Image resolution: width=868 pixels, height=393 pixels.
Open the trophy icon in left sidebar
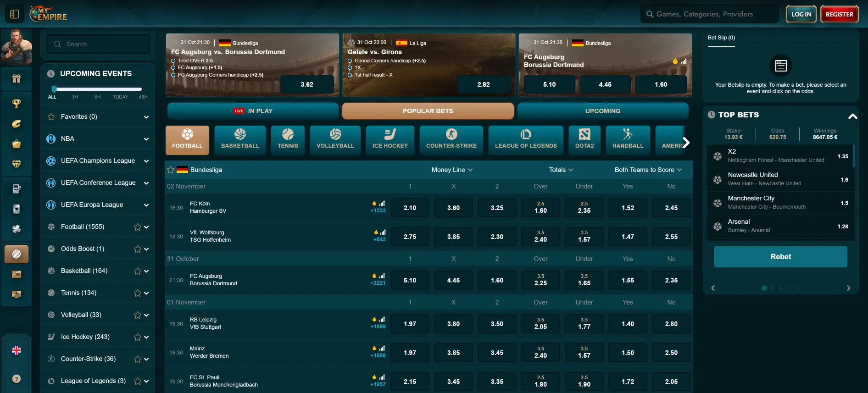coord(17,104)
